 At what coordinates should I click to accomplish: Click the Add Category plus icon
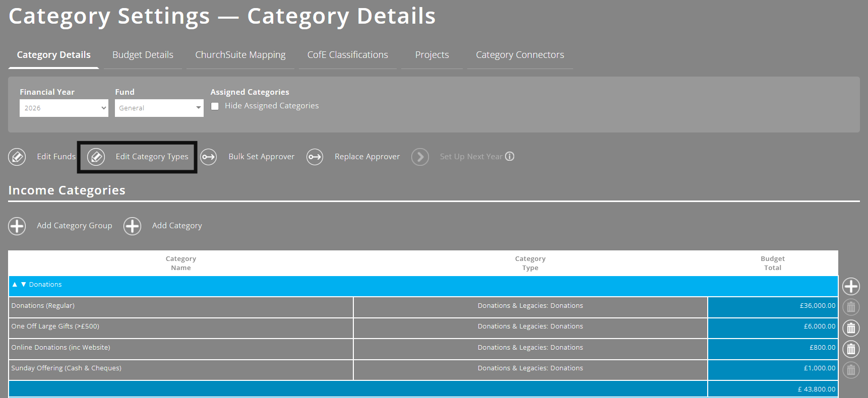[x=133, y=226]
